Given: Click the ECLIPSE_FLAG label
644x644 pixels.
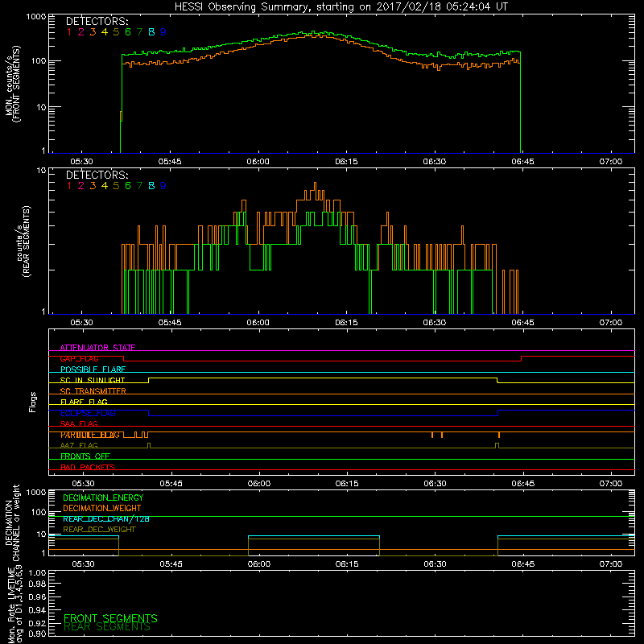Looking at the screenshot, I should click(x=88, y=413).
